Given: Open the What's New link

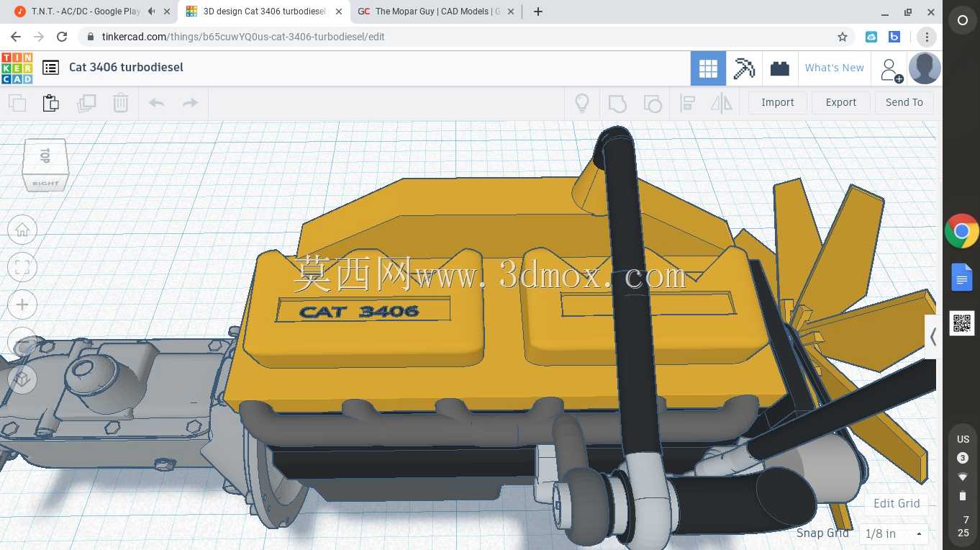Looking at the screenshot, I should click(834, 68).
